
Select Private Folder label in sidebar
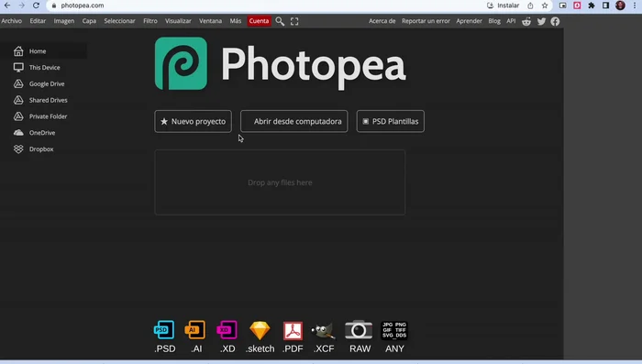(x=49, y=116)
